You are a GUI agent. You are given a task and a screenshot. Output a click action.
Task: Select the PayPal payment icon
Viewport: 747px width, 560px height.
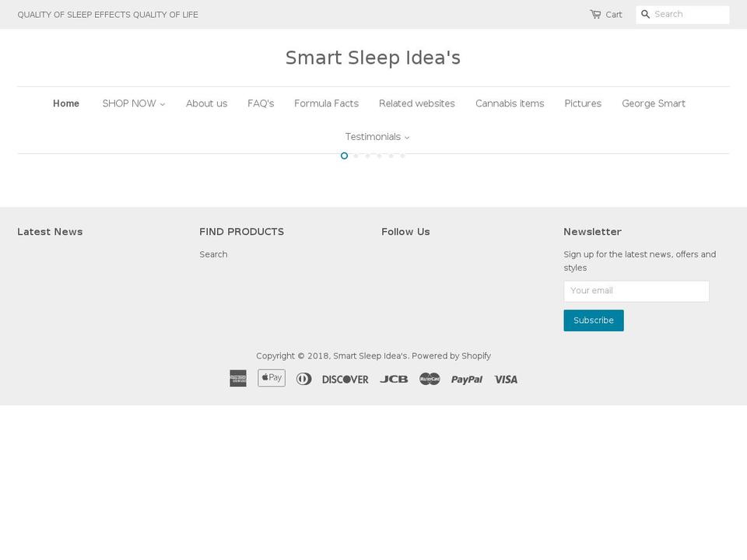467,380
